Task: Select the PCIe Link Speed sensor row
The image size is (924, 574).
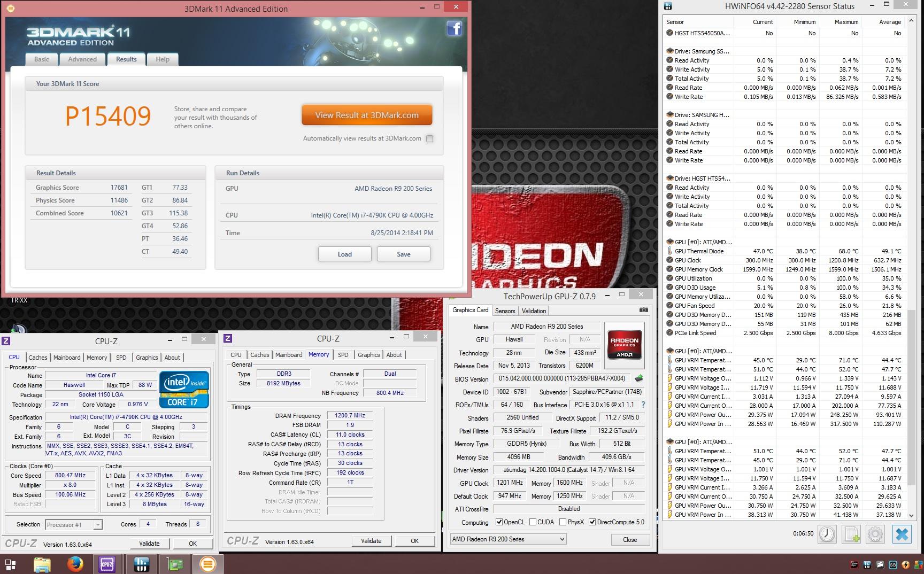Action: [785, 333]
